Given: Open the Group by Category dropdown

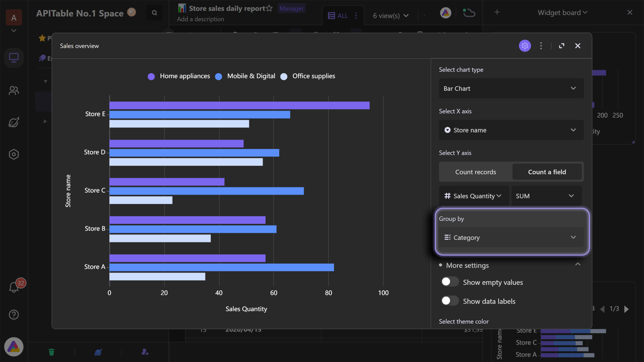Looking at the screenshot, I should [511, 237].
